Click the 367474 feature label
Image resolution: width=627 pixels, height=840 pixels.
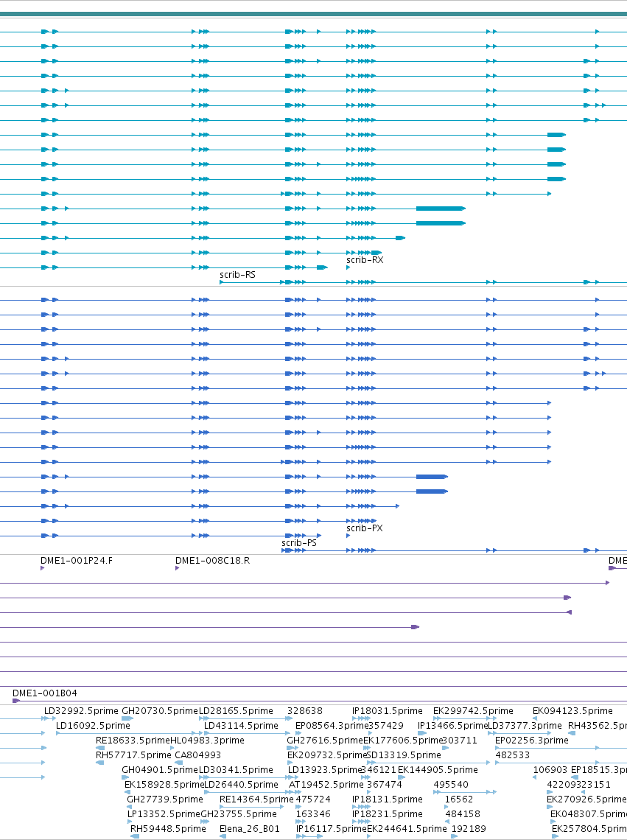point(385,784)
